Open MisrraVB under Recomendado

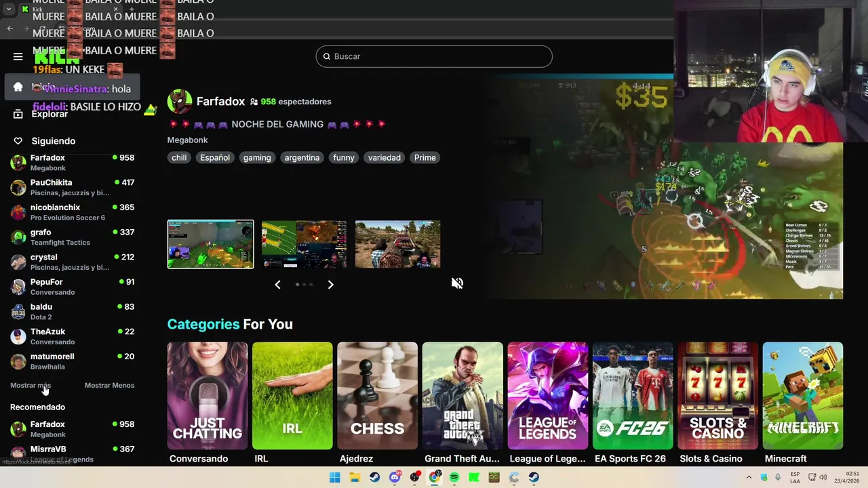pyautogui.click(x=73, y=453)
